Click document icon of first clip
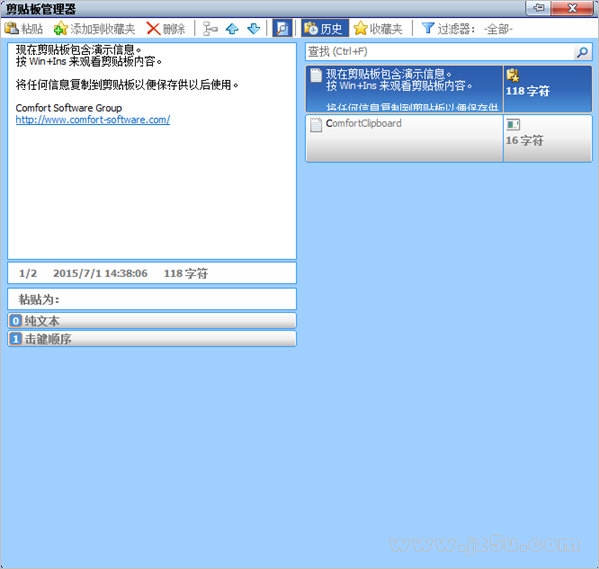Viewport: 599px width, 569px height. (x=316, y=75)
